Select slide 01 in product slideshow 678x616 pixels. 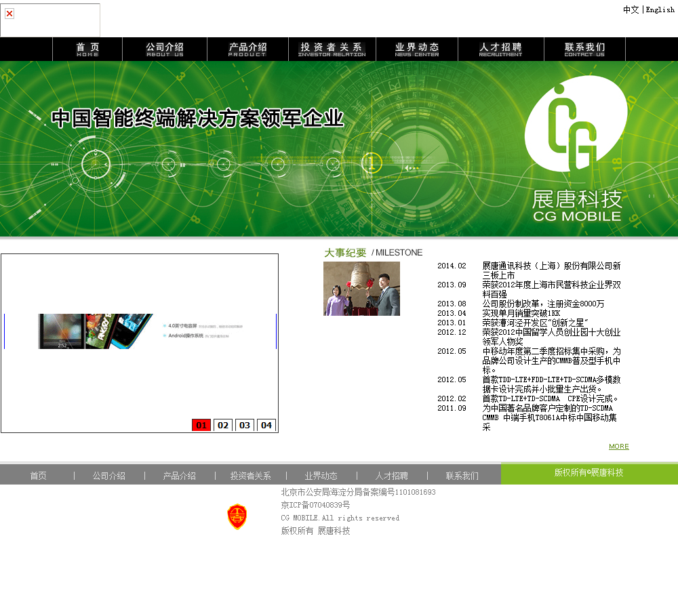point(201,425)
